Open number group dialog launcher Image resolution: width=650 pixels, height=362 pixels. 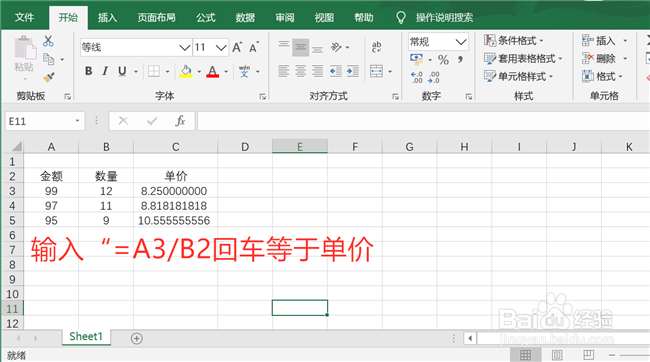pos(468,96)
